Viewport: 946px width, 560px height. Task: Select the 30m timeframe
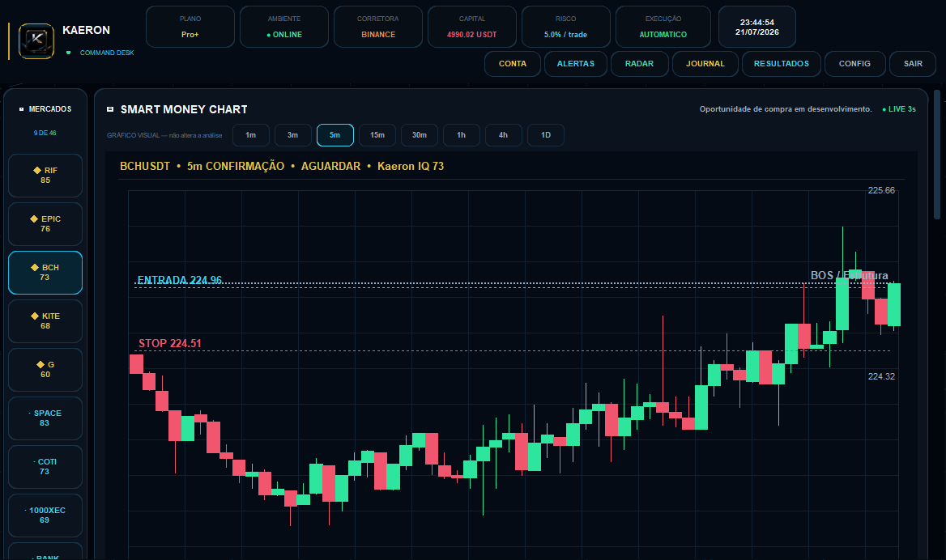point(420,135)
